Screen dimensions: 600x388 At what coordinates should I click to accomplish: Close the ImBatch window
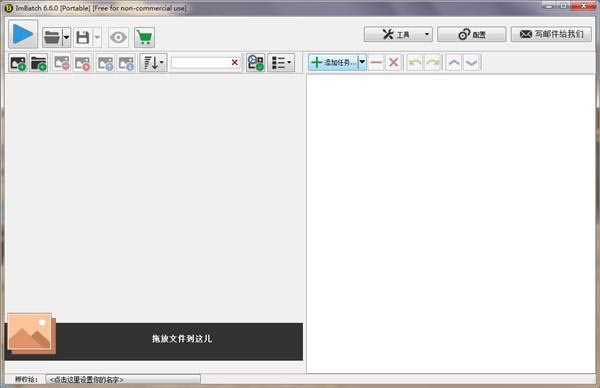coord(583,5)
